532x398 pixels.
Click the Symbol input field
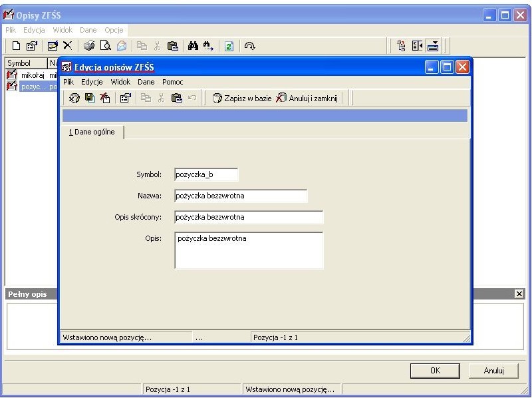coord(206,174)
